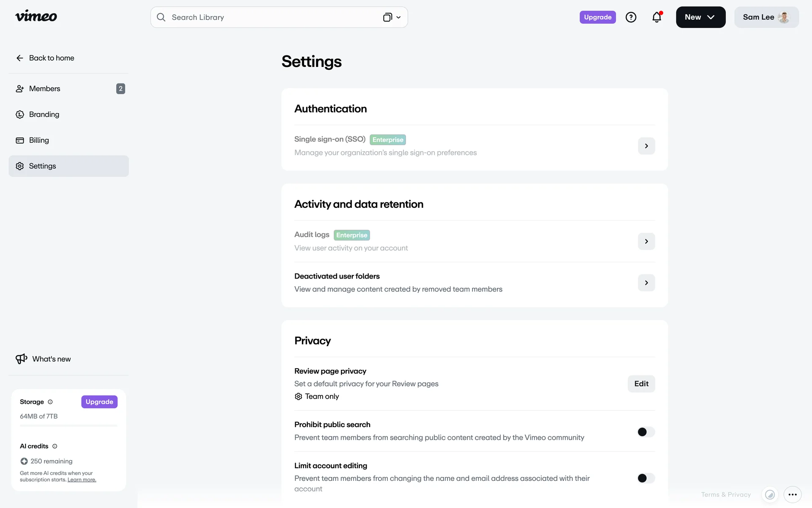Viewport: 812px width, 508px height.
Task: Open the notifications bell
Action: 656,17
